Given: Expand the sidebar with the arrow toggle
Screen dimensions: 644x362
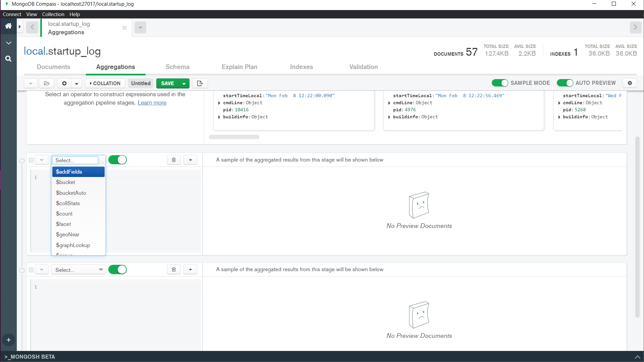Looking at the screenshot, I should coord(19,26).
